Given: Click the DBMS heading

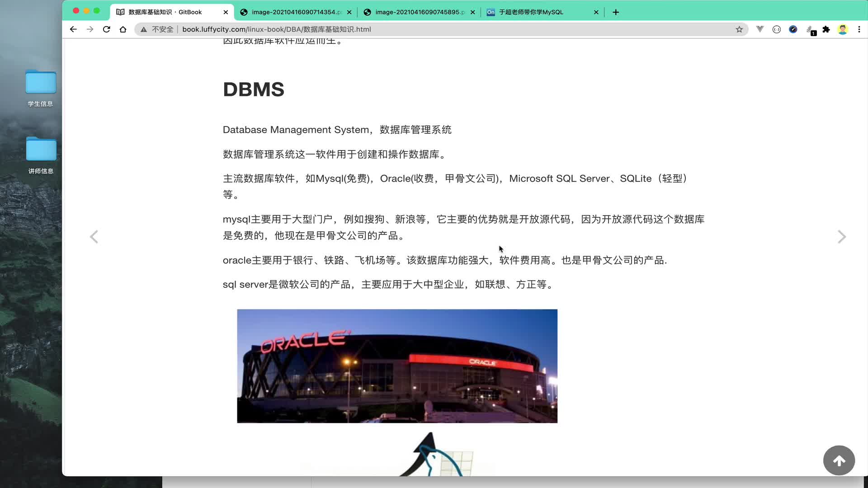Looking at the screenshot, I should point(254,89).
